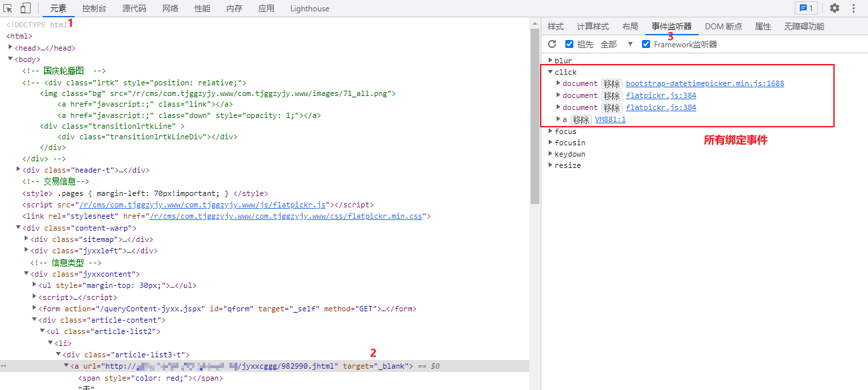Open flatpickr.min.css stylesheet href link
Image resolution: width=868 pixels, height=390 pixels.
pos(285,217)
